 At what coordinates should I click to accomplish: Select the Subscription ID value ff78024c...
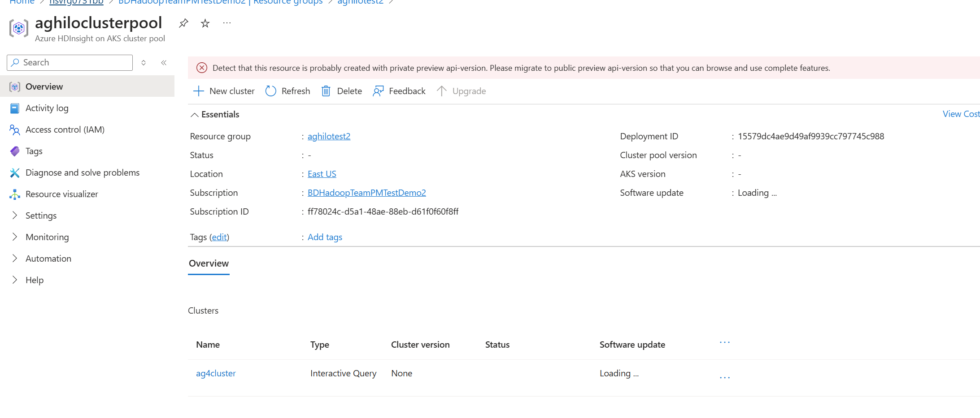pyautogui.click(x=383, y=211)
